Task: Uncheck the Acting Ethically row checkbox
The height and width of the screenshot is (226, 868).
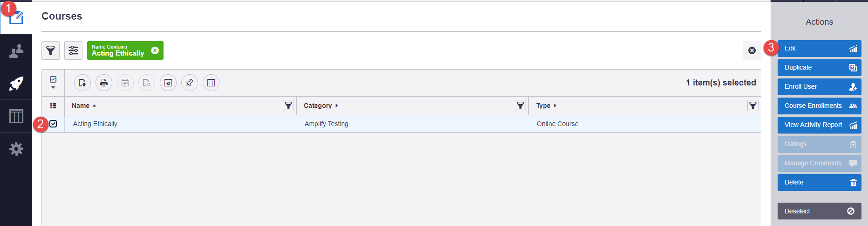Action: click(53, 124)
